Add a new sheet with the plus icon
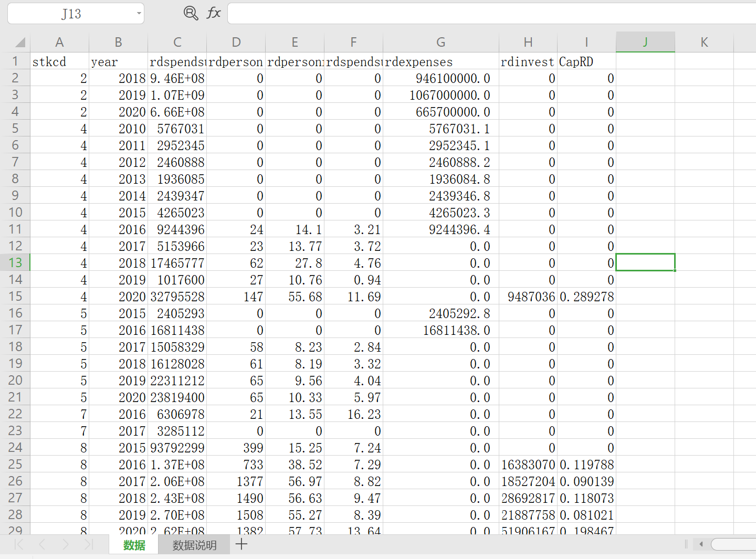756x559 pixels. [x=241, y=544]
